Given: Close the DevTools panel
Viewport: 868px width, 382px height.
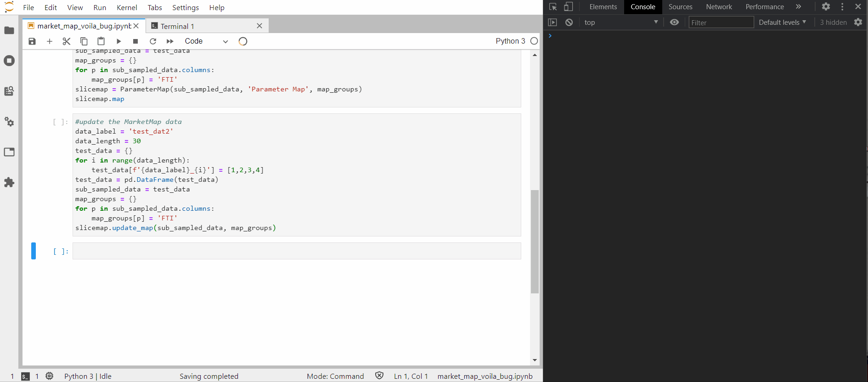Looking at the screenshot, I should point(858,6).
